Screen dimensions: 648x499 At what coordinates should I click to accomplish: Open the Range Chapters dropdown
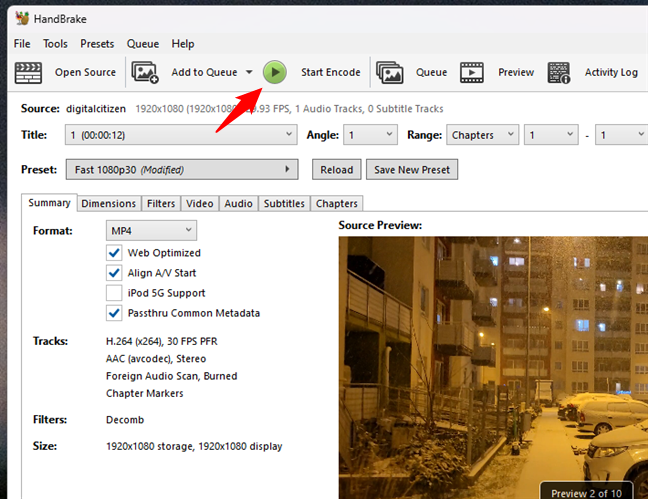(x=482, y=135)
